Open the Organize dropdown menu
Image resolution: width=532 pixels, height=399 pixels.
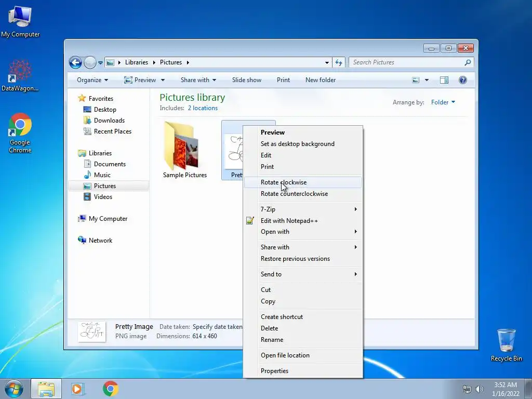92,80
